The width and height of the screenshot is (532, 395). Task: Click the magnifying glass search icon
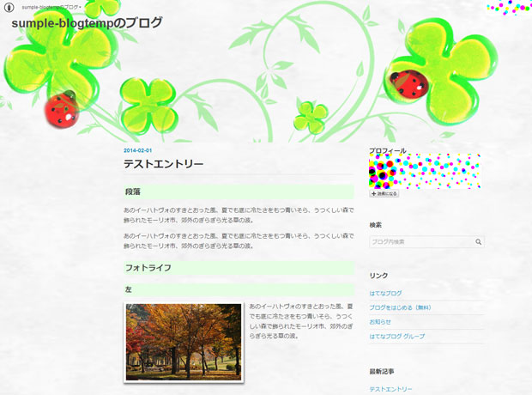tap(478, 242)
